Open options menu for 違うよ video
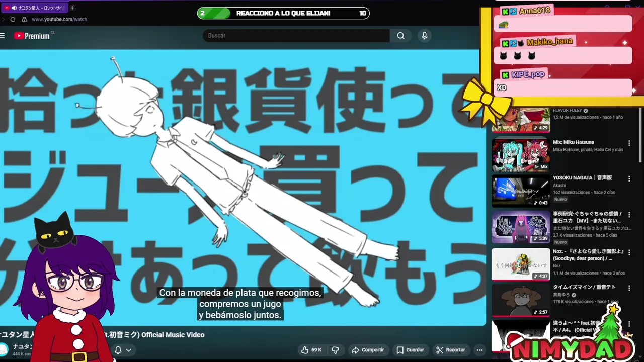Screen dimensions: 644x362 tap(629, 324)
